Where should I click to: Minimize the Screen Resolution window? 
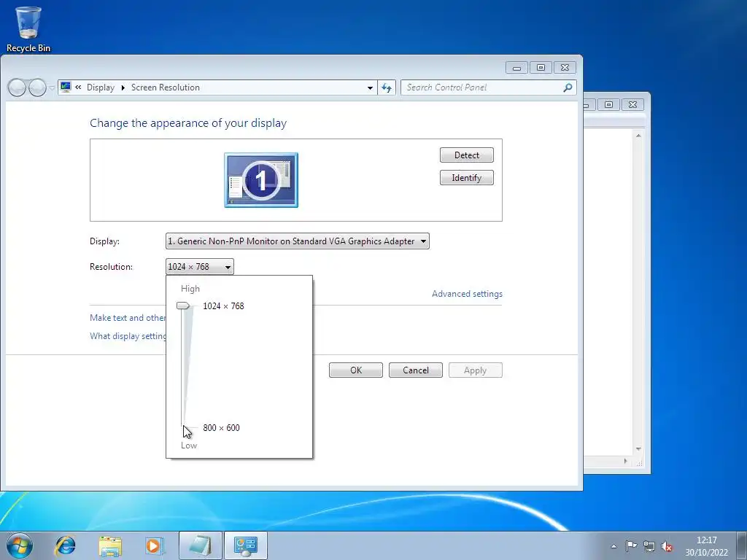[x=516, y=68]
